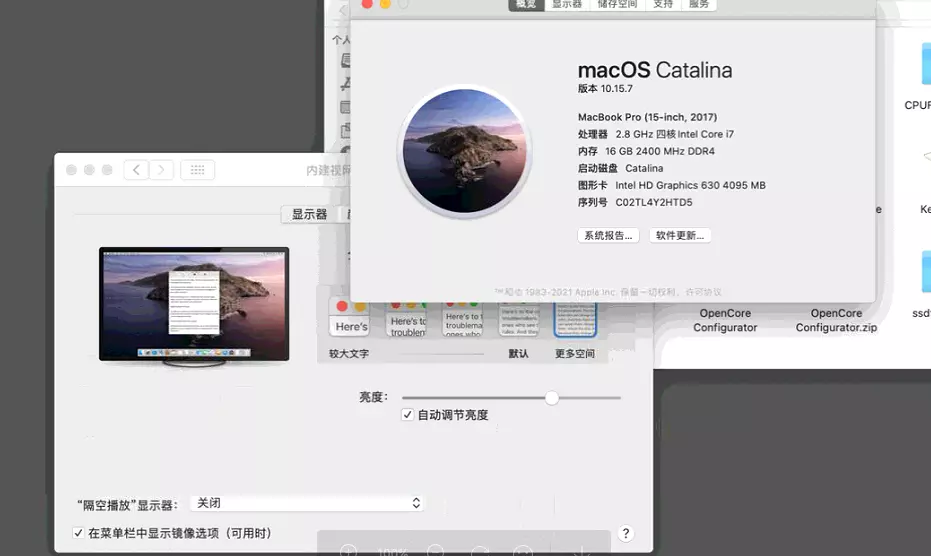Toggle the 自动调节亮度 checkbox
Image resolution: width=931 pixels, height=556 pixels.
point(407,415)
